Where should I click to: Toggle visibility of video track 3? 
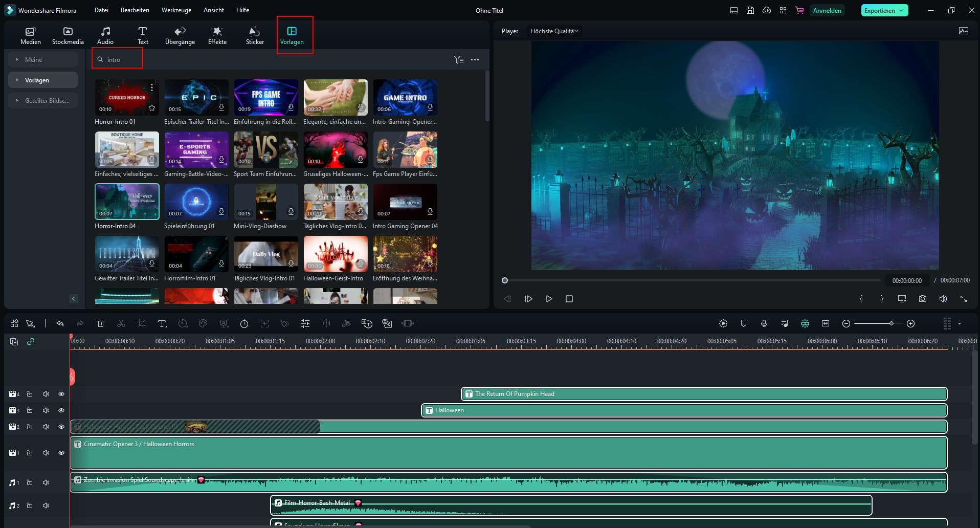[61, 410]
